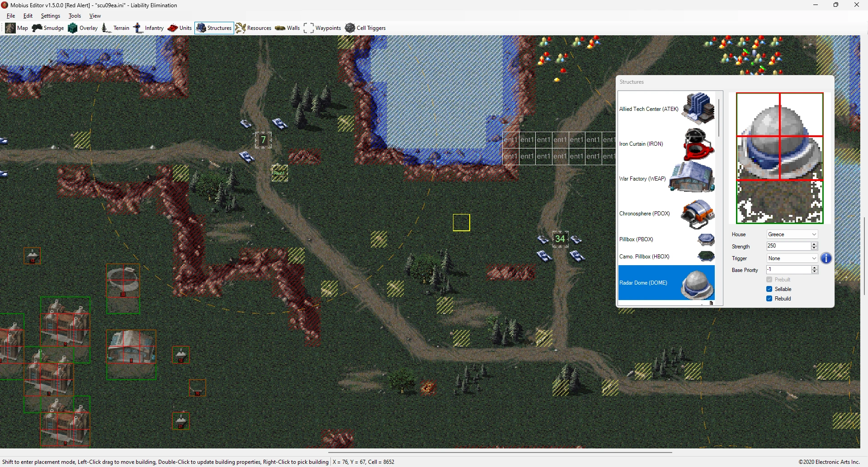Choose Camo. Pillbox (HBOX) structure
This screenshot has width=868, height=467.
coord(667,257)
